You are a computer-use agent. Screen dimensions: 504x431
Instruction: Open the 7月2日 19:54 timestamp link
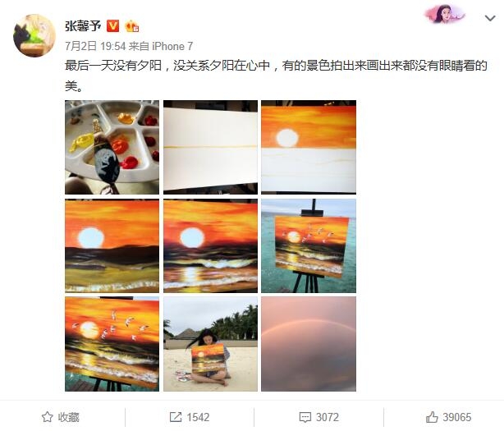(95, 46)
